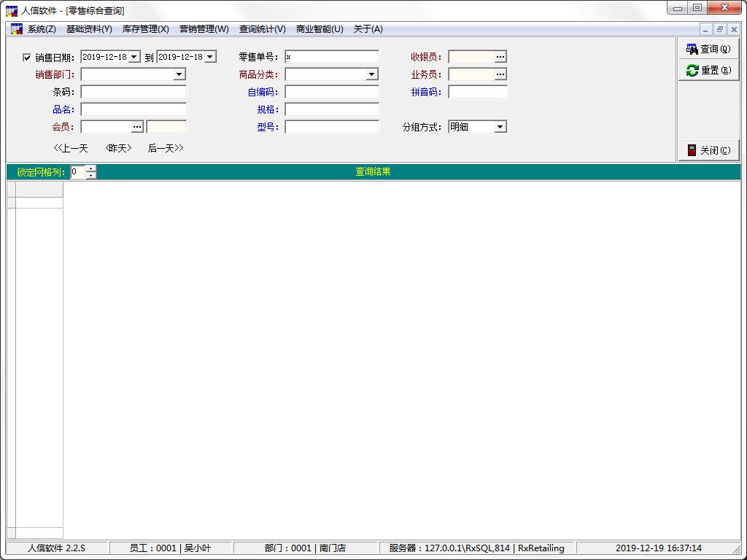The image size is (747, 560).
Task: Focus the 型号 input field
Action: point(332,127)
